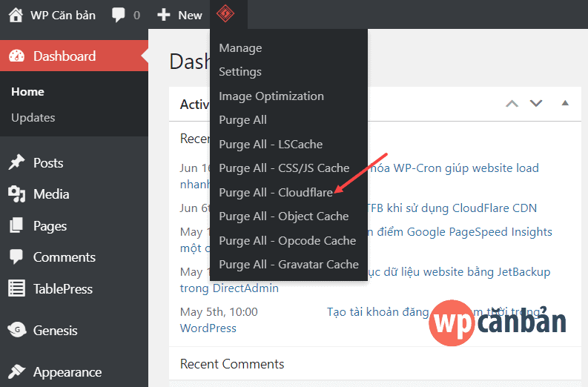Click the plus icon next to New
Viewport: 588px width, 387px height.
164,15
